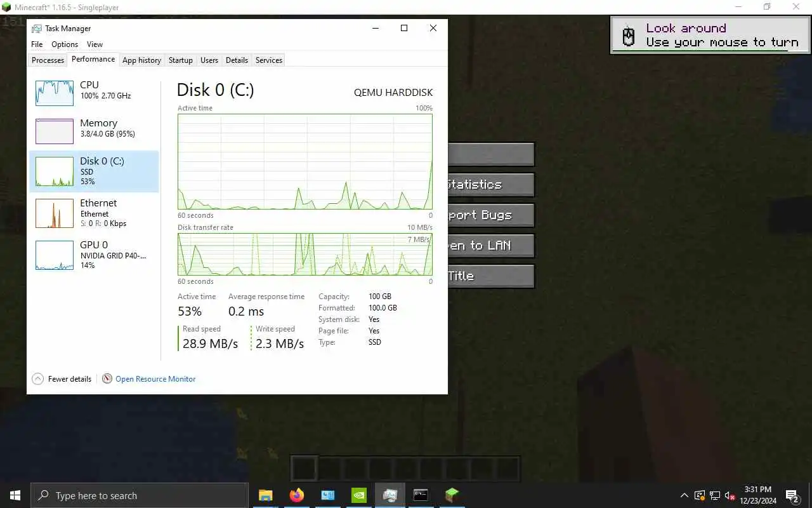The height and width of the screenshot is (508, 812).
Task: Click the taskbar clock showing 3:31 PM
Action: pyautogui.click(x=757, y=495)
